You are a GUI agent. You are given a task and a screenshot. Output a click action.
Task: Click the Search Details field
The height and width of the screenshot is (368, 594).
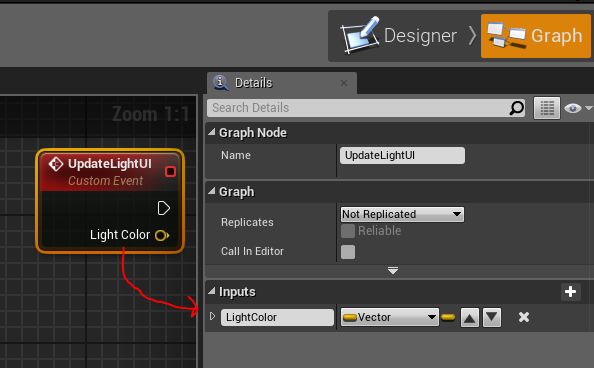point(366,108)
